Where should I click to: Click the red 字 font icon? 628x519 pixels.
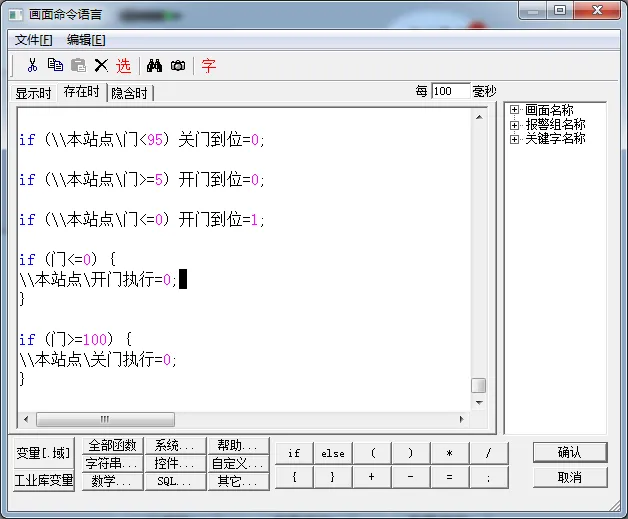[x=209, y=65]
